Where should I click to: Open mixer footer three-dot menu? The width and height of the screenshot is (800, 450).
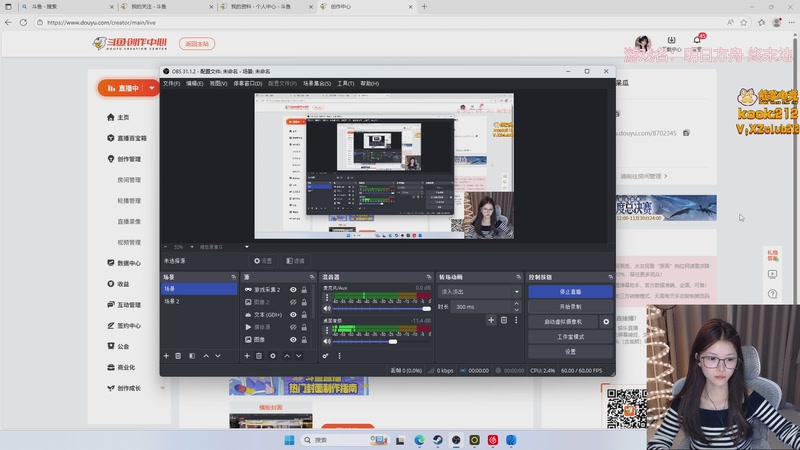[x=339, y=356]
